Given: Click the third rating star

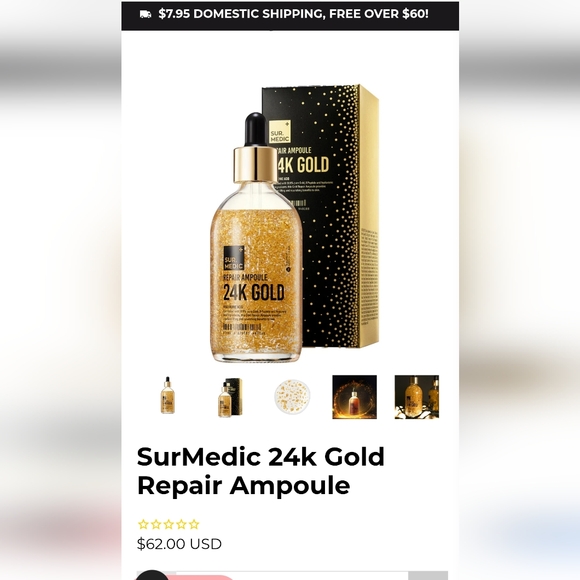Looking at the screenshot, I should (169, 524).
